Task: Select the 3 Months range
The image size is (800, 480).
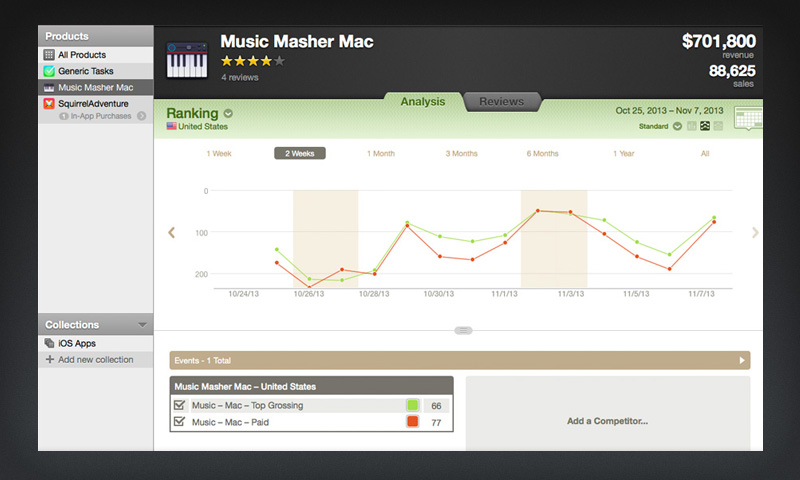Action: pos(462,154)
